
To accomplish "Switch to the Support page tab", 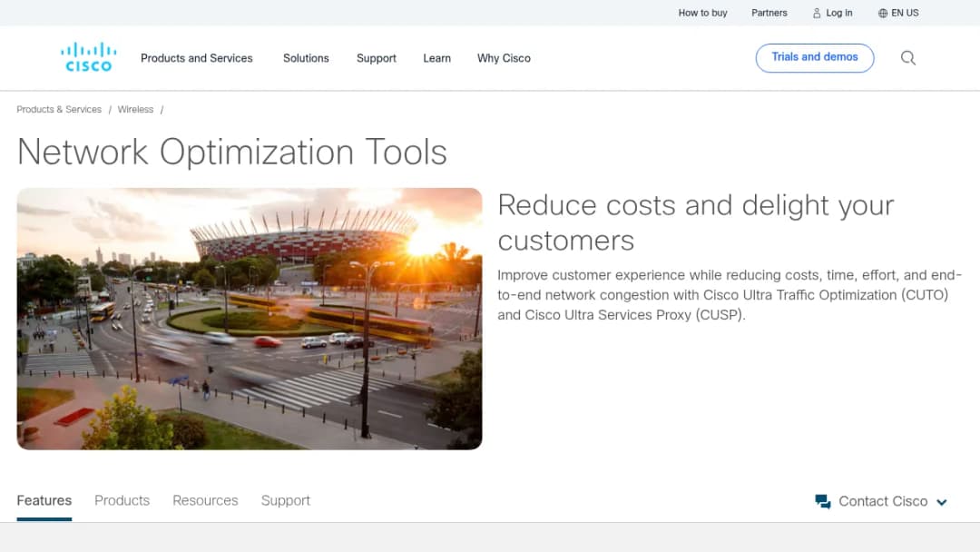I will pyautogui.click(x=285, y=501).
